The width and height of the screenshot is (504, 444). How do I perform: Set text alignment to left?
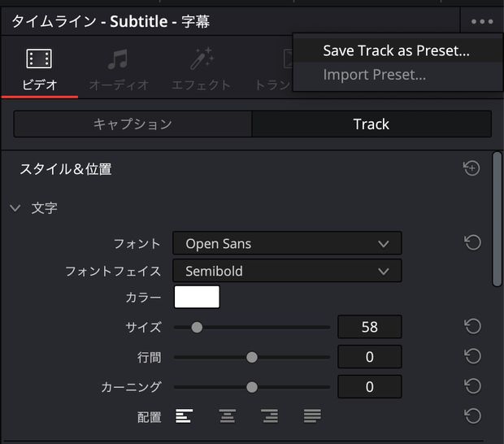click(x=185, y=416)
